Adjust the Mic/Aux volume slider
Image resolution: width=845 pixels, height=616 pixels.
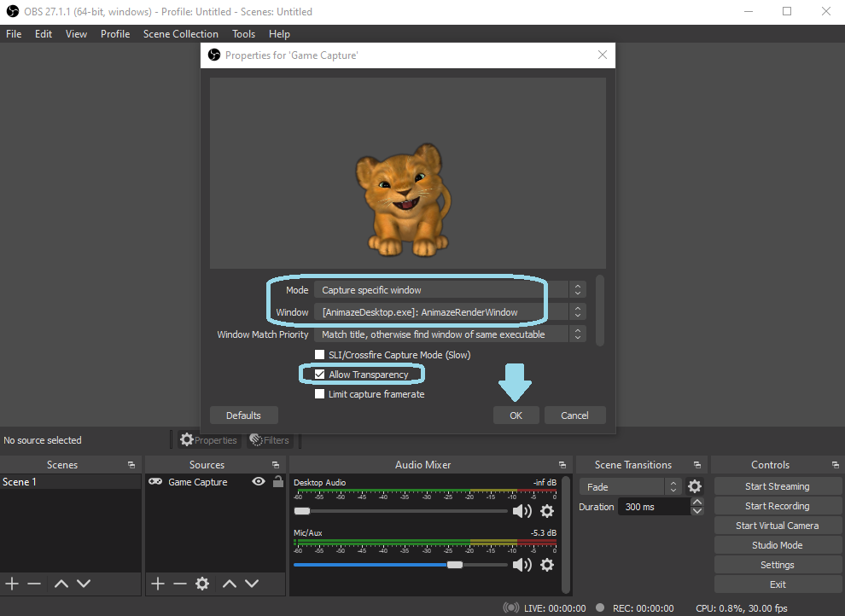tap(454, 565)
